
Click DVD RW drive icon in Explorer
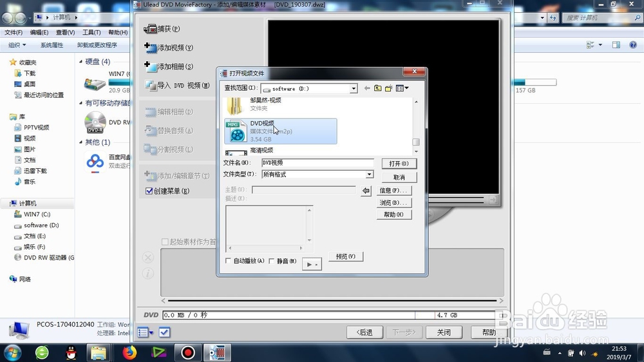coord(95,122)
